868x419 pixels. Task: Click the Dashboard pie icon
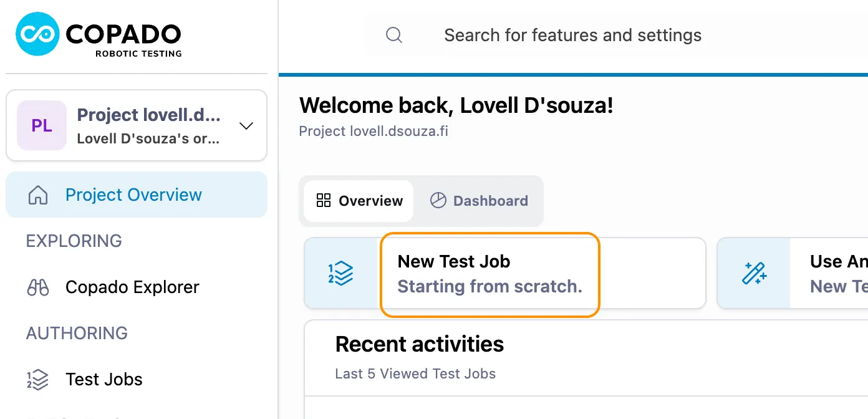click(438, 201)
